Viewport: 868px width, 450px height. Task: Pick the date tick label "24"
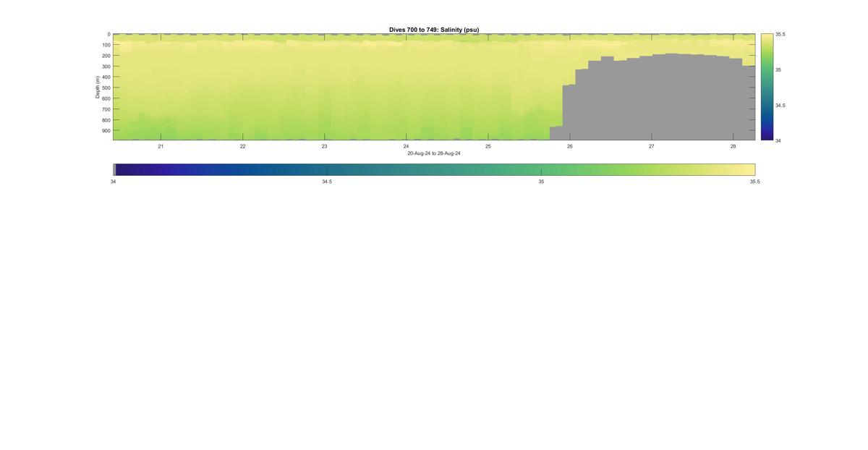406,146
